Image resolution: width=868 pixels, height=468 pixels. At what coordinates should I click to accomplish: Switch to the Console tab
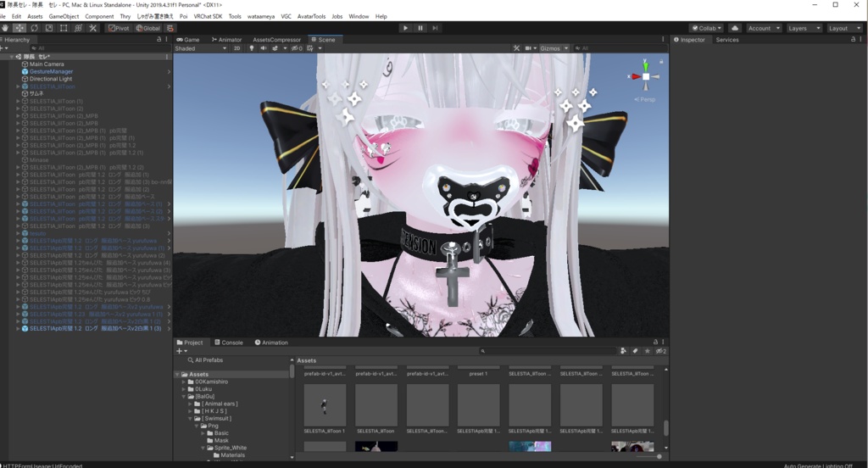tap(229, 343)
